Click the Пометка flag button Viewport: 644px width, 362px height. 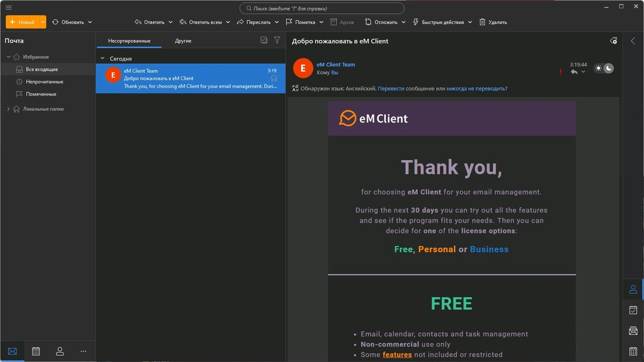(x=301, y=22)
